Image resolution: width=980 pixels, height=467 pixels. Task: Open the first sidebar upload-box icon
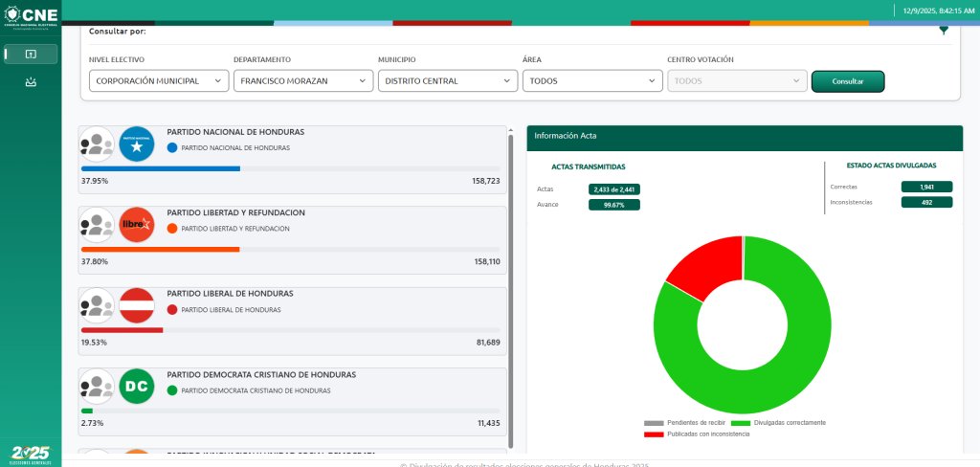click(31, 54)
